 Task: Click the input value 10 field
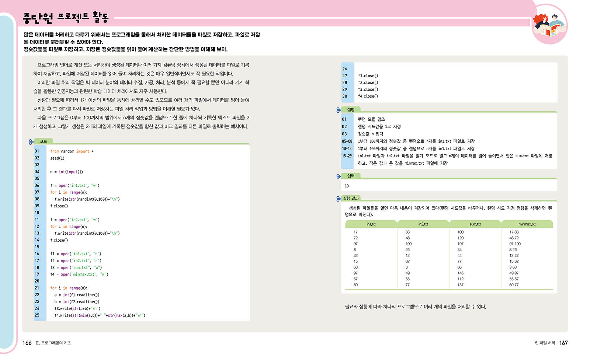point(449,186)
